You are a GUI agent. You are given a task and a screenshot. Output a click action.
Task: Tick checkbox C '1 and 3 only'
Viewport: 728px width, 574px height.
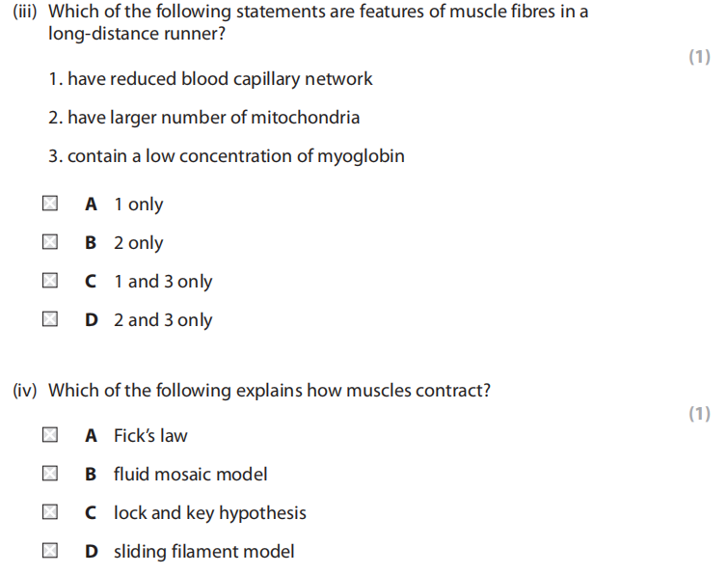click(49, 282)
